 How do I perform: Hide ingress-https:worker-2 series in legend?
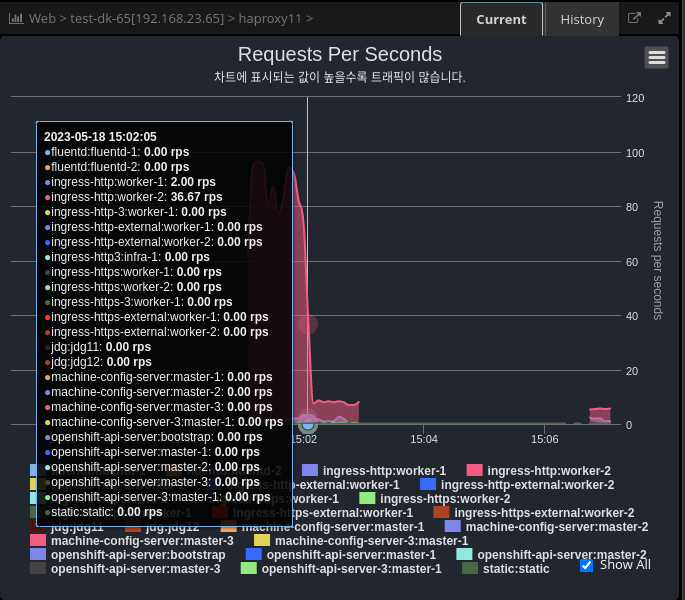pos(445,498)
